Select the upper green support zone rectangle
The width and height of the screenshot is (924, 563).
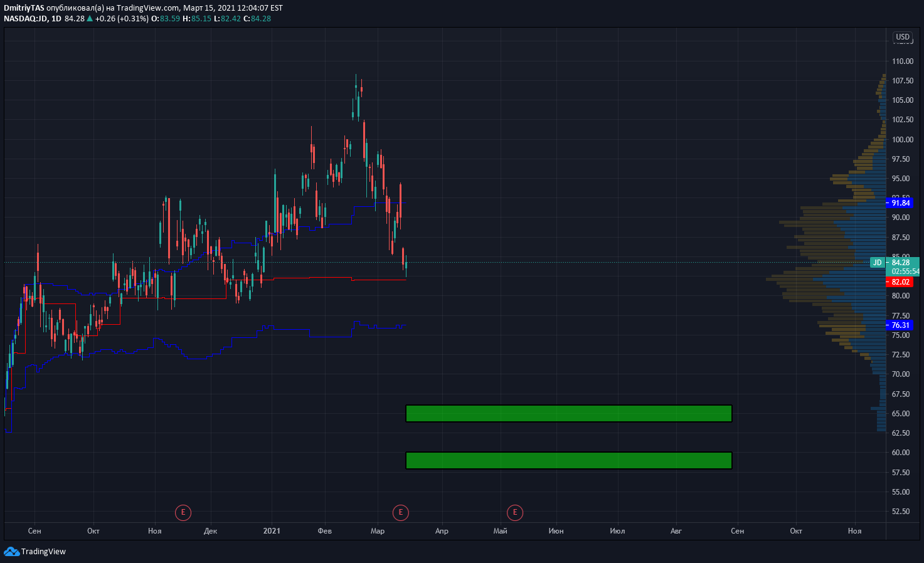569,414
